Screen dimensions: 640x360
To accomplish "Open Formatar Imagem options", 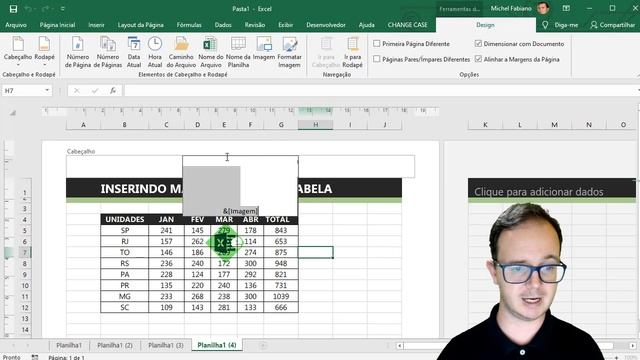I will (289, 52).
